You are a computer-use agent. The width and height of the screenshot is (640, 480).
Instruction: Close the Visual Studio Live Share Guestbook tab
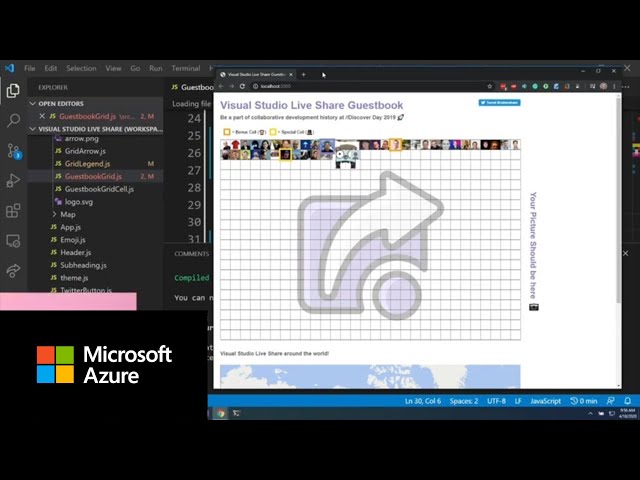coord(291,74)
